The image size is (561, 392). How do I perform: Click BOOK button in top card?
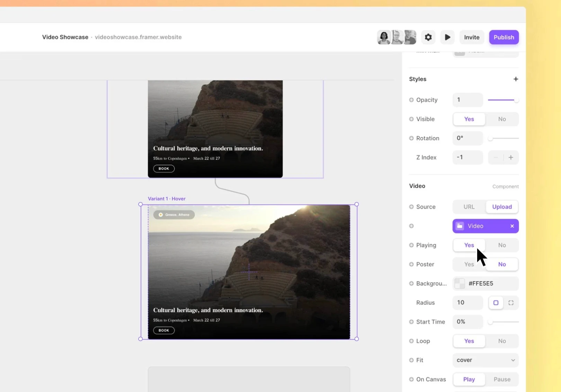pos(164,169)
